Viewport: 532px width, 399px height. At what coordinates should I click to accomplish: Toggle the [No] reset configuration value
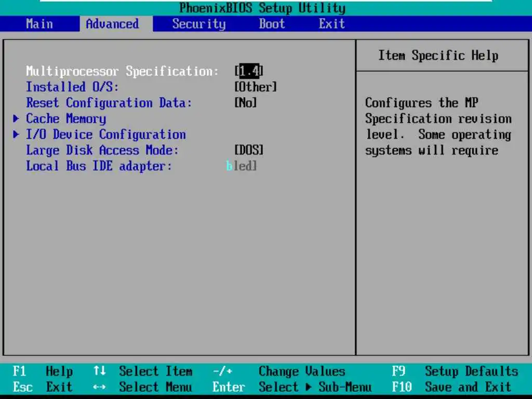click(x=246, y=103)
